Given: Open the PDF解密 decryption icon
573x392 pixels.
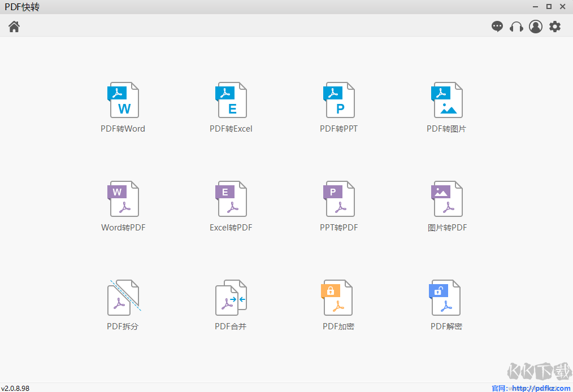Looking at the screenshot, I should (x=444, y=297).
